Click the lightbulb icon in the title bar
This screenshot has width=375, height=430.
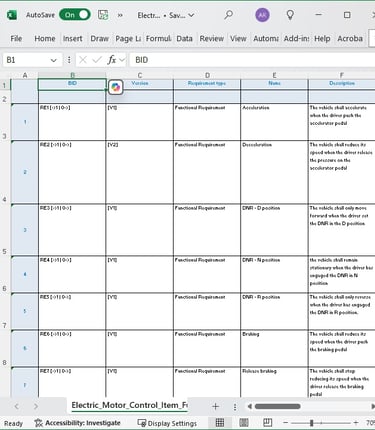point(290,15)
